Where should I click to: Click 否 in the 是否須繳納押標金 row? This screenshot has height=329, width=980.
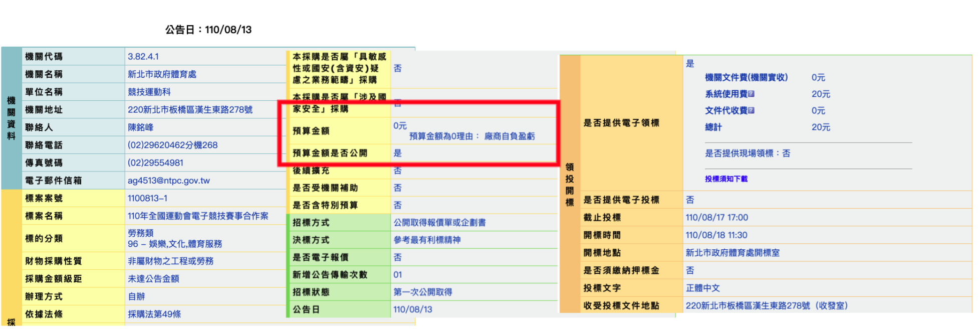coord(690,270)
